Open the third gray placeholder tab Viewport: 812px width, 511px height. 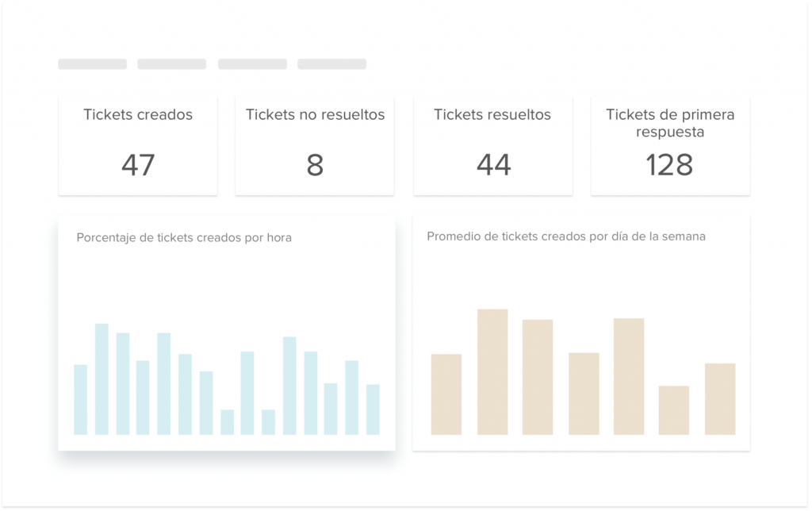(x=252, y=64)
